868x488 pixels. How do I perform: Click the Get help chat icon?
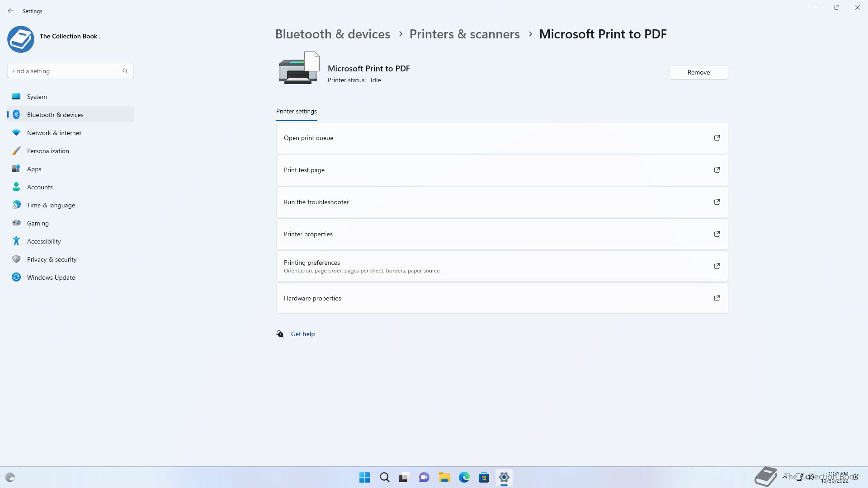pyautogui.click(x=280, y=334)
